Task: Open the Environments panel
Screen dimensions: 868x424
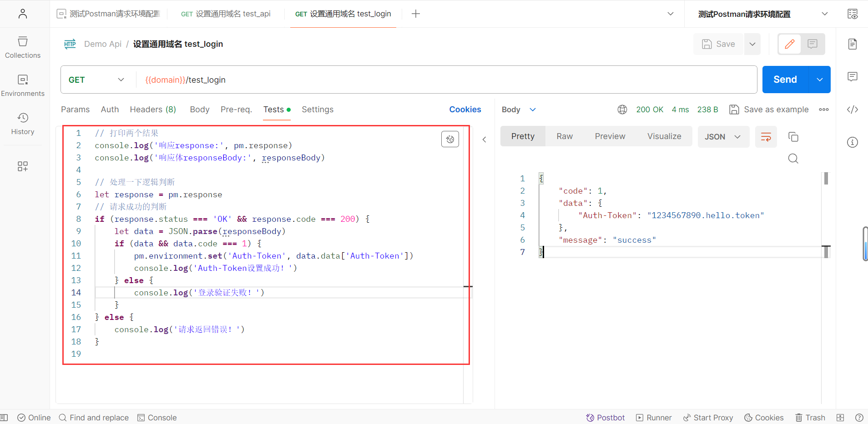Action: pos(23,85)
